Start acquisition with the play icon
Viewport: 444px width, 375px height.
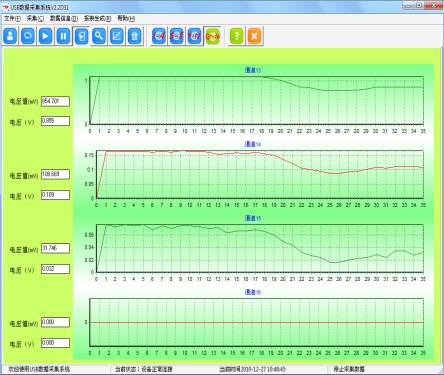pyautogui.click(x=45, y=36)
